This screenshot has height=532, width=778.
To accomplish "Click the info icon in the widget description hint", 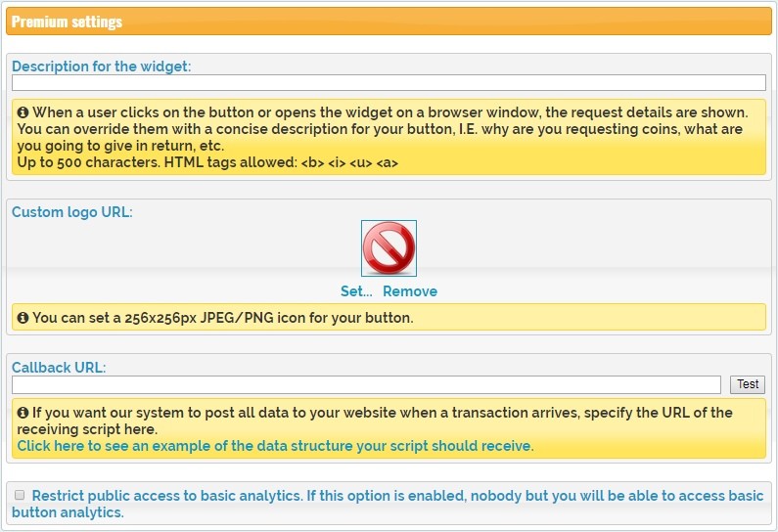I will [23, 112].
